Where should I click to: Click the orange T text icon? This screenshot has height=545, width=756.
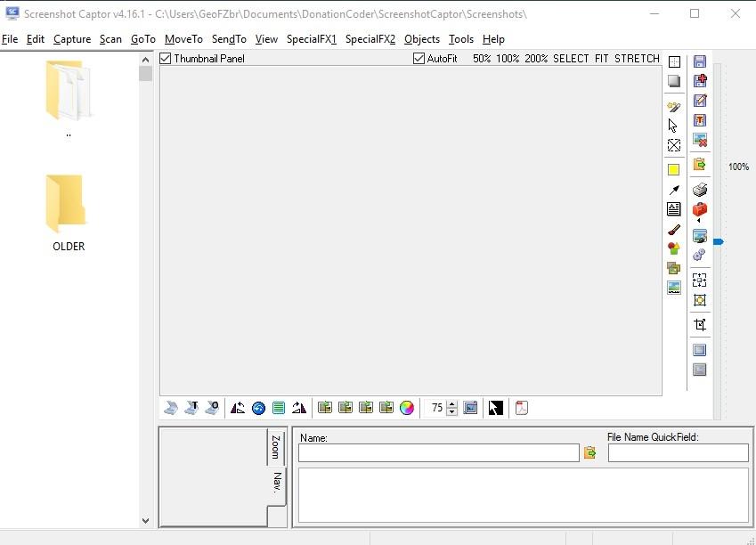pyautogui.click(x=700, y=120)
